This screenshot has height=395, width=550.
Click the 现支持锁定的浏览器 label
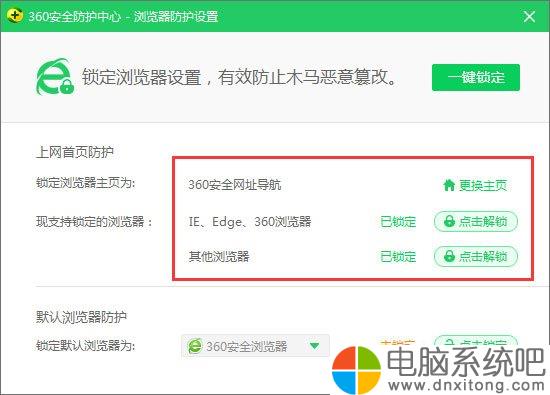(x=94, y=222)
